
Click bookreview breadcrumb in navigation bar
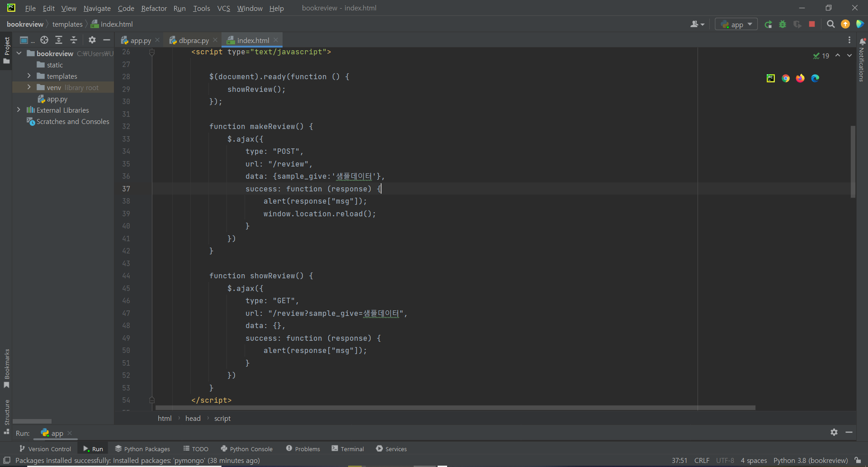pyautogui.click(x=25, y=24)
